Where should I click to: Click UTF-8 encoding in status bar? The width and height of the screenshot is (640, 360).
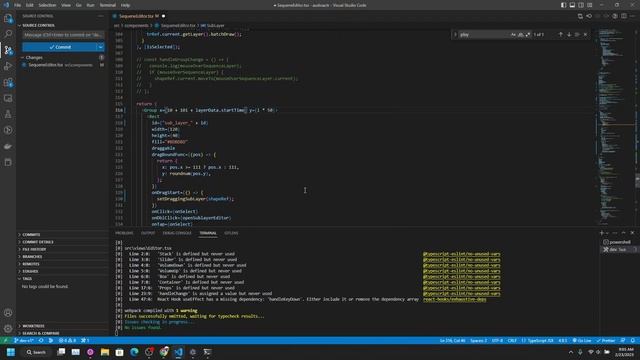point(497,340)
